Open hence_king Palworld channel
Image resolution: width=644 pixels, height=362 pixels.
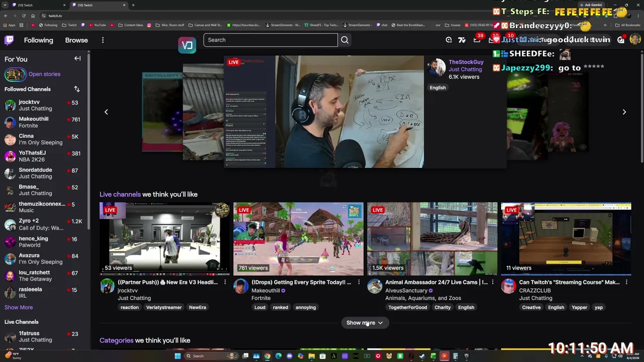(x=44, y=242)
